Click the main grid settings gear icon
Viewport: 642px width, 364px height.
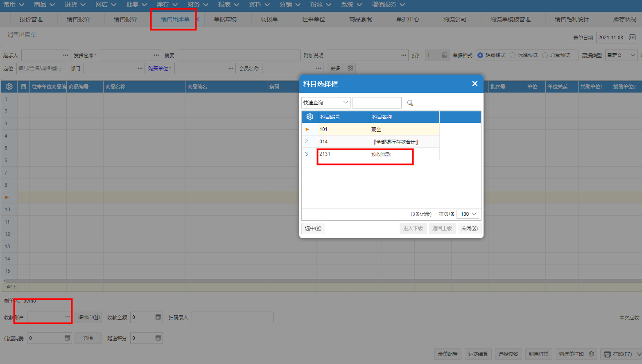pyautogui.click(x=9, y=87)
